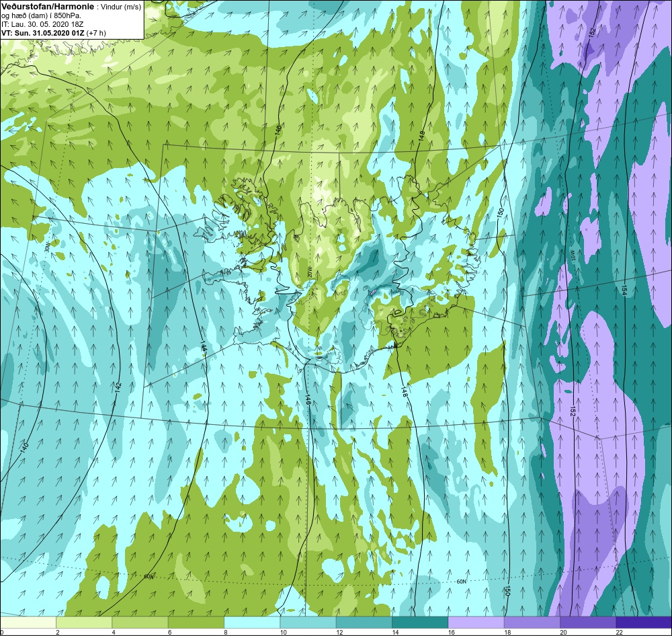The width and height of the screenshot is (672, 636).
Task: Click the legend tick label '20'
Action: pyautogui.click(x=563, y=631)
